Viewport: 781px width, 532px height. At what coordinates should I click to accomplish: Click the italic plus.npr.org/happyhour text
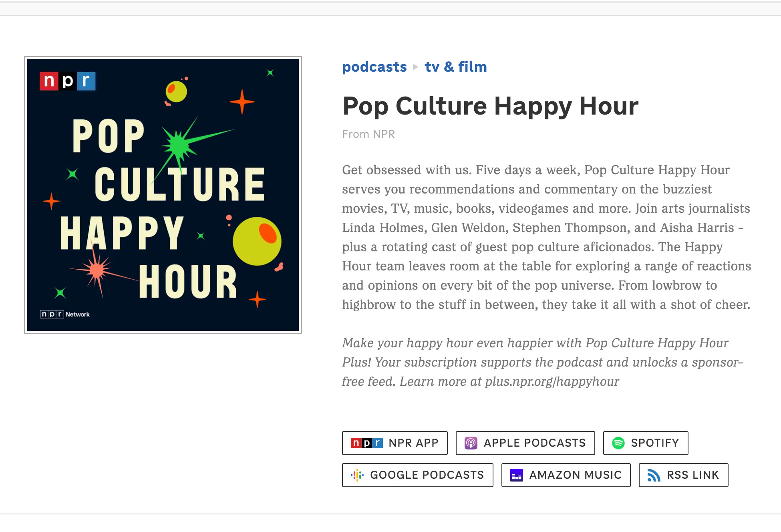point(552,381)
